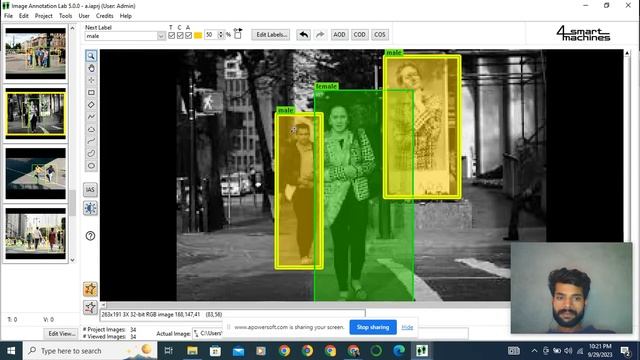Select the first street scene thumbnail
Image resolution: width=640 pixels, height=360 pixels.
[x=36, y=53]
